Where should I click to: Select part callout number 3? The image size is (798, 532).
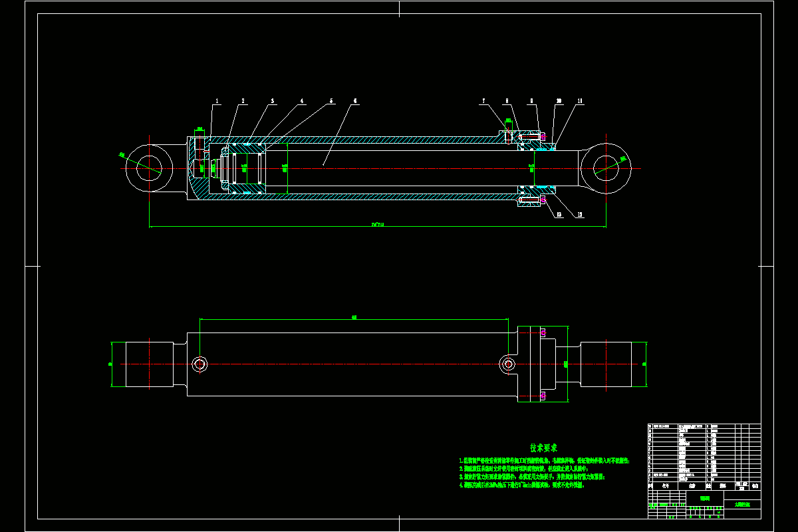coord(272,101)
